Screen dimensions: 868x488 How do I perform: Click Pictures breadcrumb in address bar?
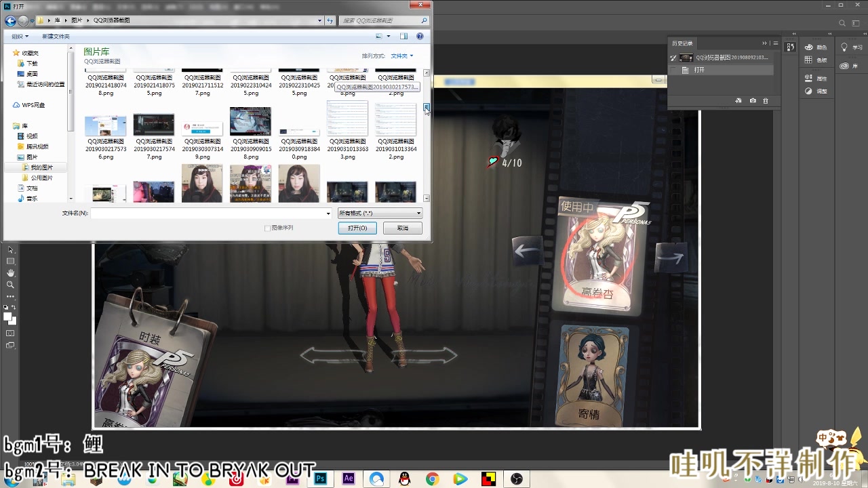(x=77, y=21)
